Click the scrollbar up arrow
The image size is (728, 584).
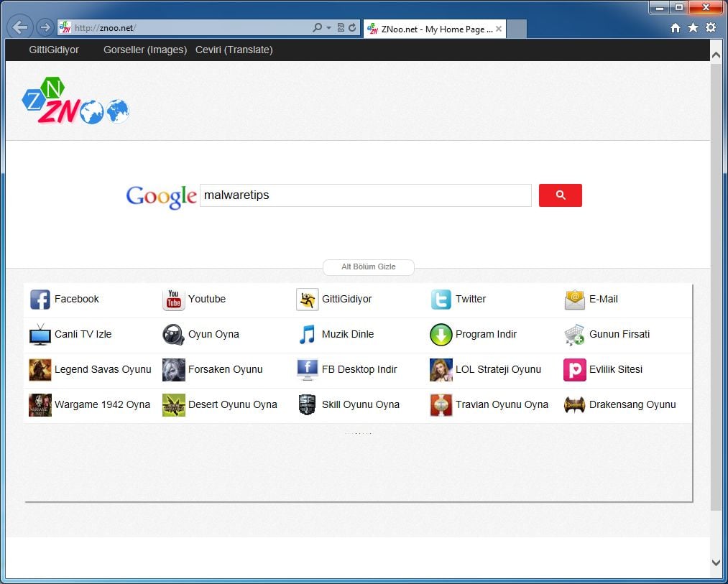pyautogui.click(x=716, y=55)
